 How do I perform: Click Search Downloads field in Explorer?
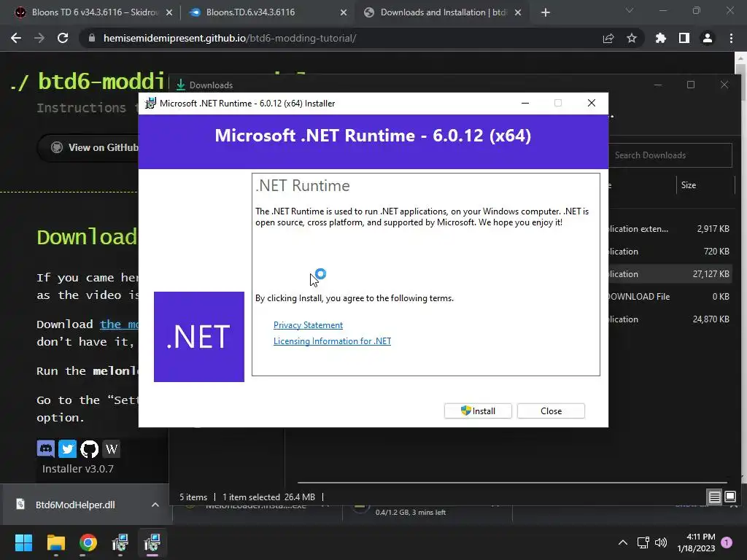click(x=671, y=155)
